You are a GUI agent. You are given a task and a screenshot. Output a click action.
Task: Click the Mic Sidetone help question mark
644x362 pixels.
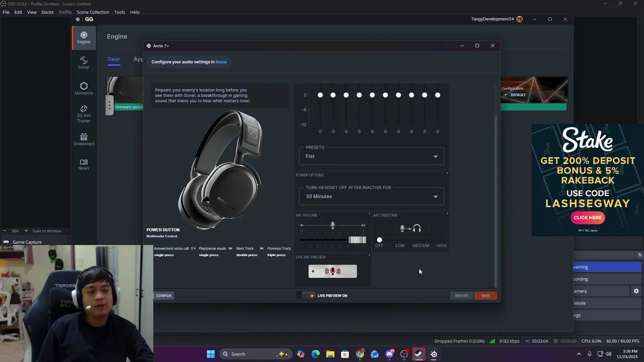(x=447, y=214)
